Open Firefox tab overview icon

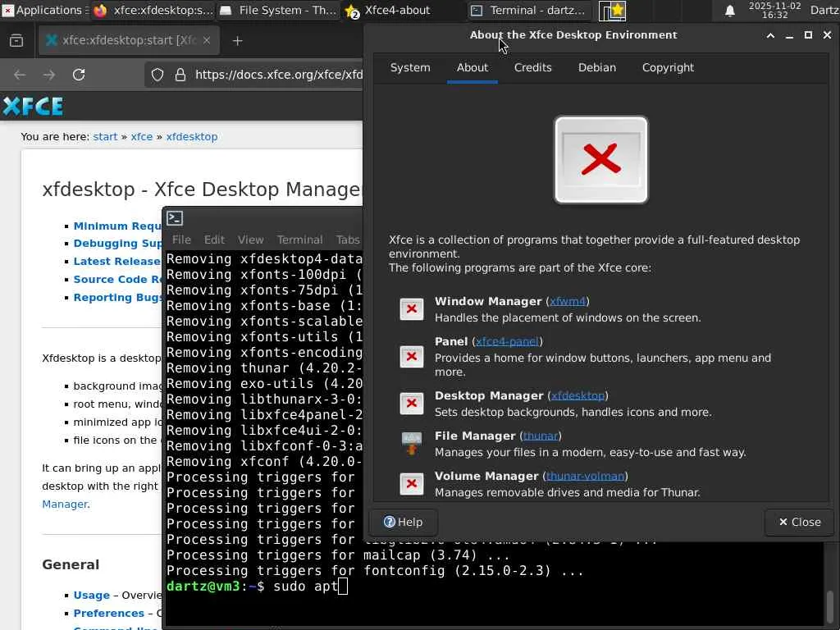pyautogui.click(x=16, y=41)
